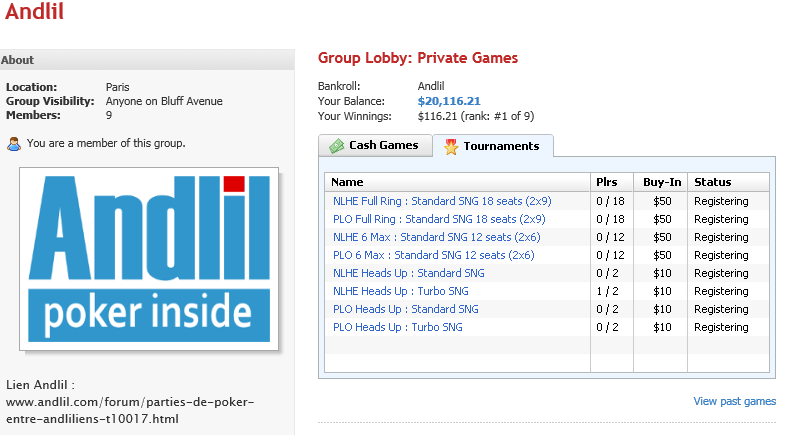789x435 pixels.
Task: Click the Registering status of NLHE 6 Max row
Action: point(721,237)
